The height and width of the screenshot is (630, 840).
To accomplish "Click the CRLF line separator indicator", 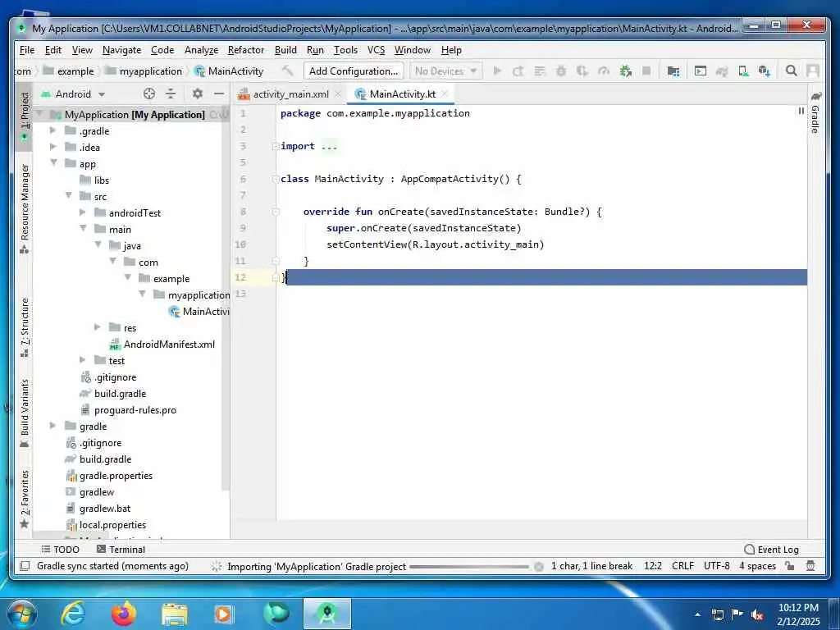I will click(x=682, y=566).
